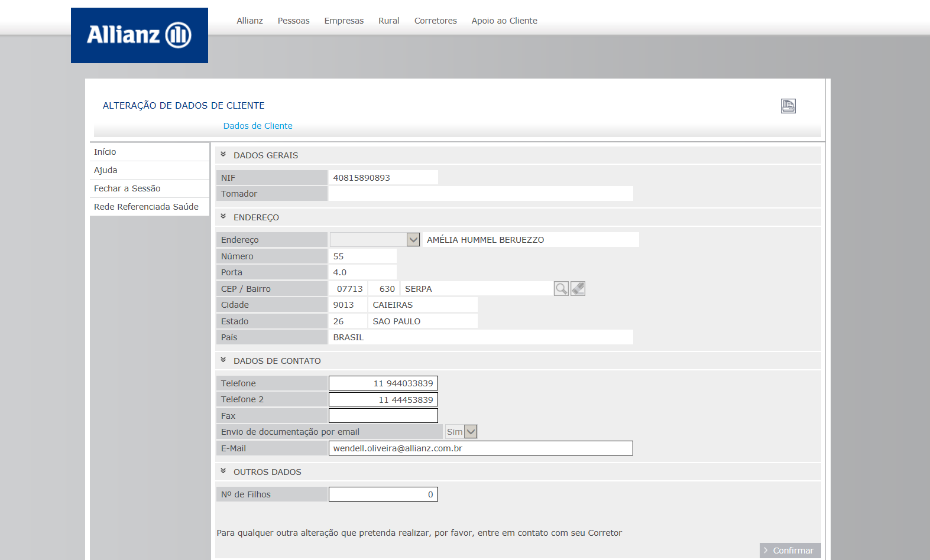Viewport: 930px width, 560px height.
Task: Click the Nº de Filhos field
Action: (x=383, y=494)
